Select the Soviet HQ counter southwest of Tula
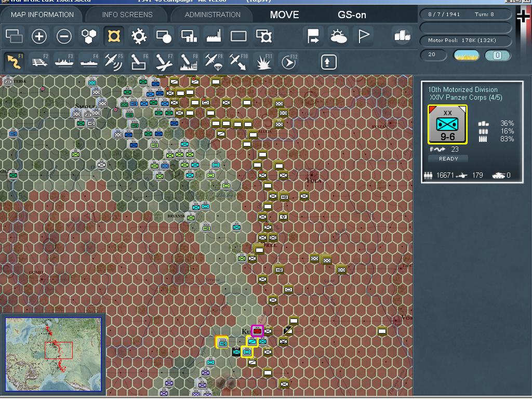This screenshot has width=532, height=399. (284, 196)
